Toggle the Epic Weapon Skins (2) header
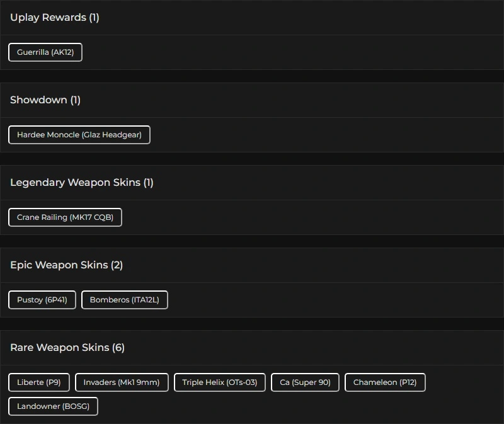Viewport: 504px width, 424px height. tap(252, 265)
